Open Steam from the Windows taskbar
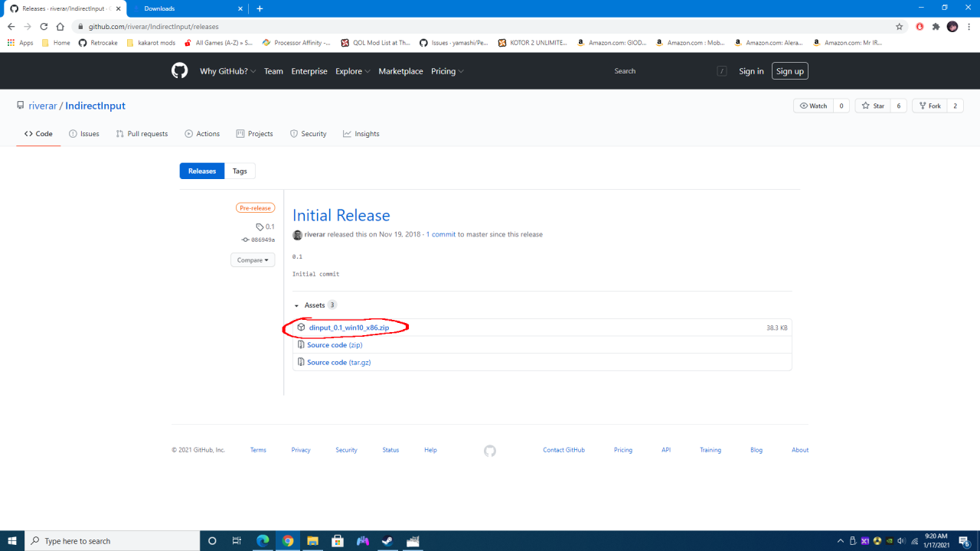This screenshot has height=551, width=980. (387, 541)
